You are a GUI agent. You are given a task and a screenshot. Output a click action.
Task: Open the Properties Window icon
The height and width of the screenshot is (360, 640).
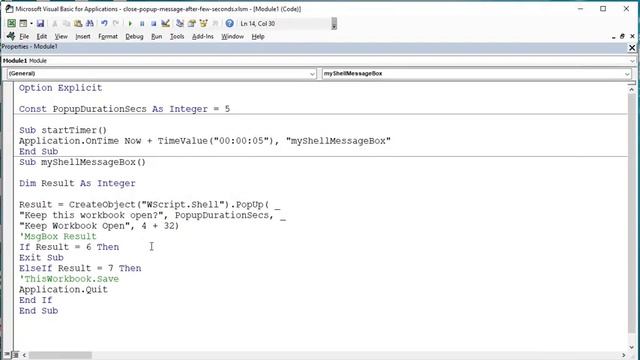tap(191, 24)
